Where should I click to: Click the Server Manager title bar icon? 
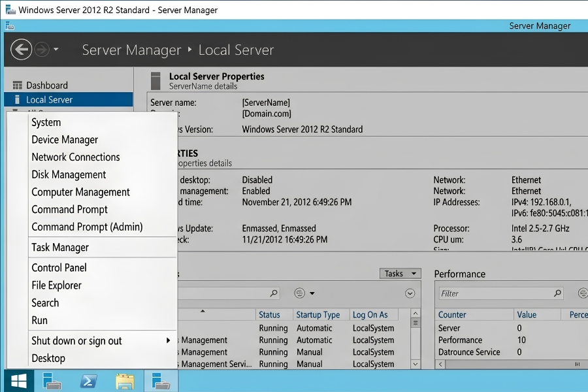[x=10, y=10]
